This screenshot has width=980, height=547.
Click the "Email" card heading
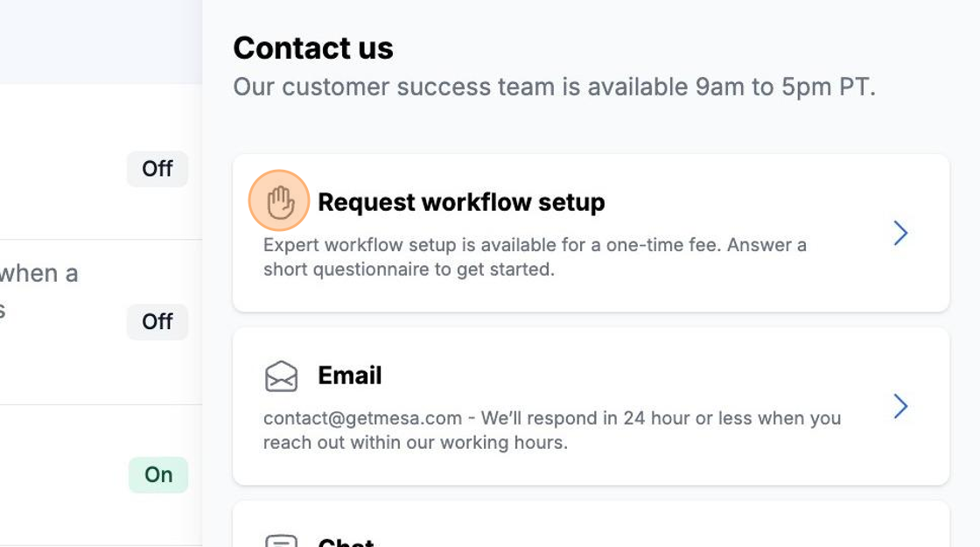(x=350, y=375)
